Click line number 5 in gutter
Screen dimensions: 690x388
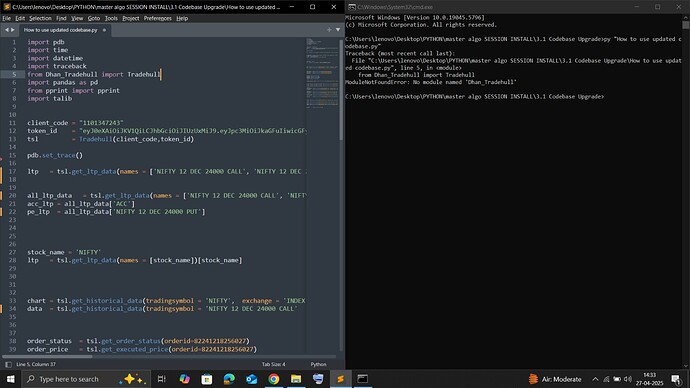[14, 74]
